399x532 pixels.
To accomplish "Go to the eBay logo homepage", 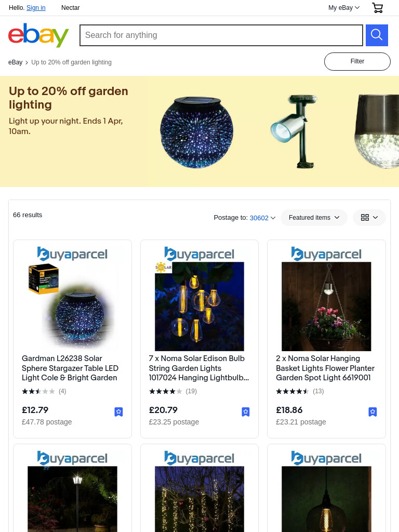I will [x=38, y=35].
